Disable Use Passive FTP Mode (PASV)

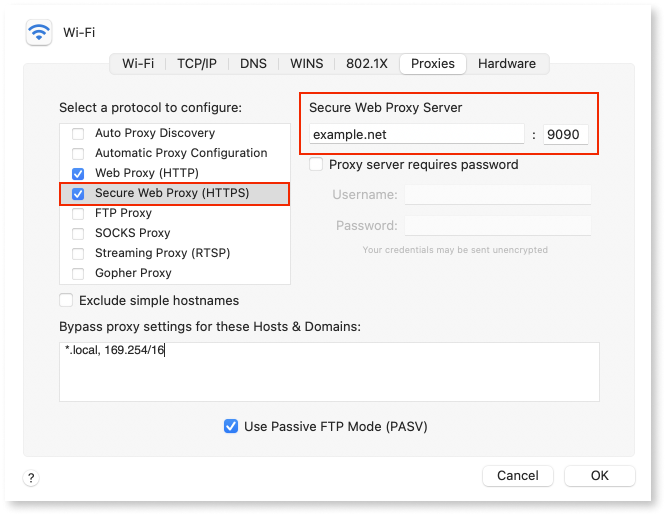(231, 426)
